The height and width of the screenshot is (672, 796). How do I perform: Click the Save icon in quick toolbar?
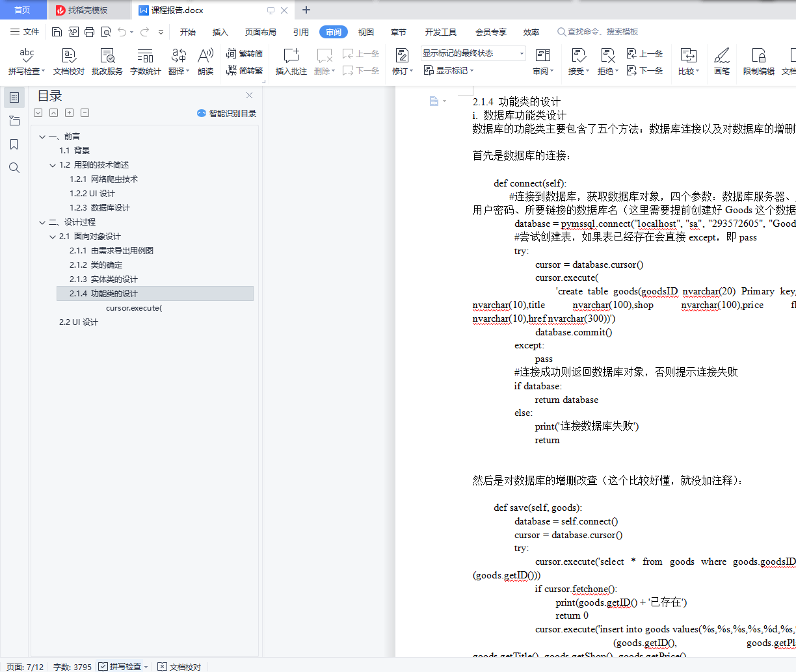(57, 32)
